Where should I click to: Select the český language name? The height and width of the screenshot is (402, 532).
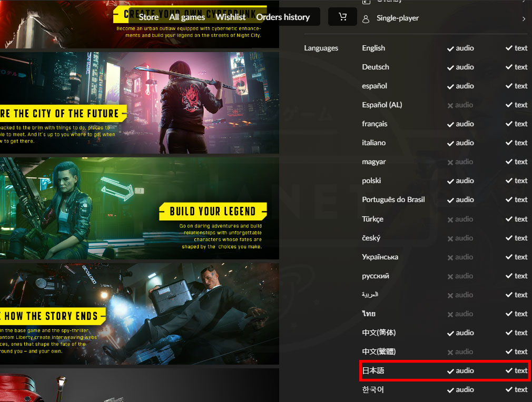coord(371,238)
